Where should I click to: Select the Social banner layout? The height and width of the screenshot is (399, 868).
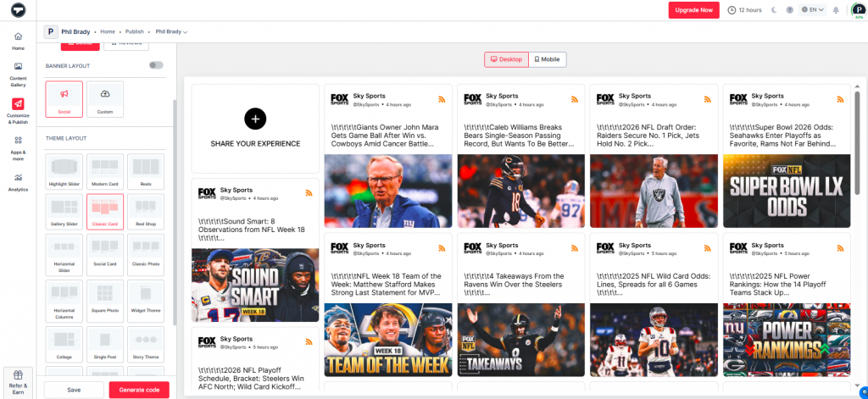tap(64, 99)
